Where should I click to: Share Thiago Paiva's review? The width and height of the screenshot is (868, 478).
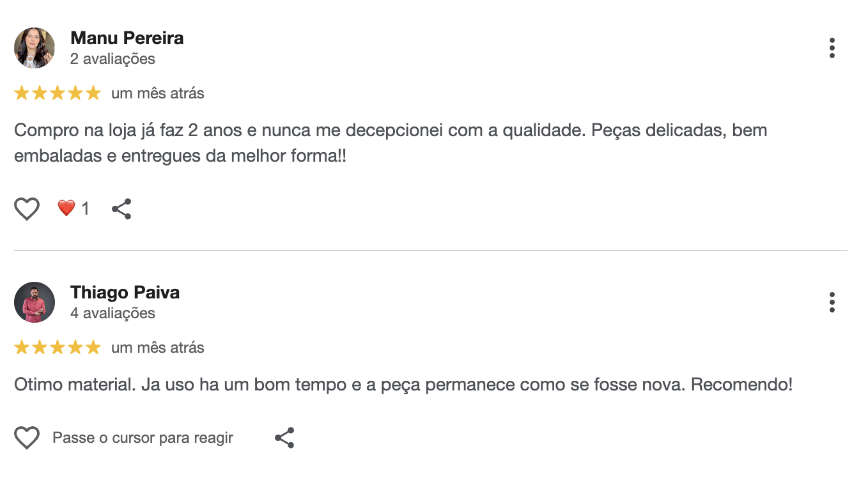[x=284, y=438]
